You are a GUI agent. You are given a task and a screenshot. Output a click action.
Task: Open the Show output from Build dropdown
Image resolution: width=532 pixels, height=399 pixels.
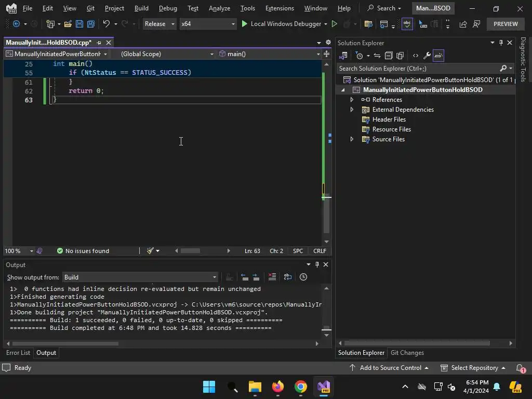click(140, 277)
